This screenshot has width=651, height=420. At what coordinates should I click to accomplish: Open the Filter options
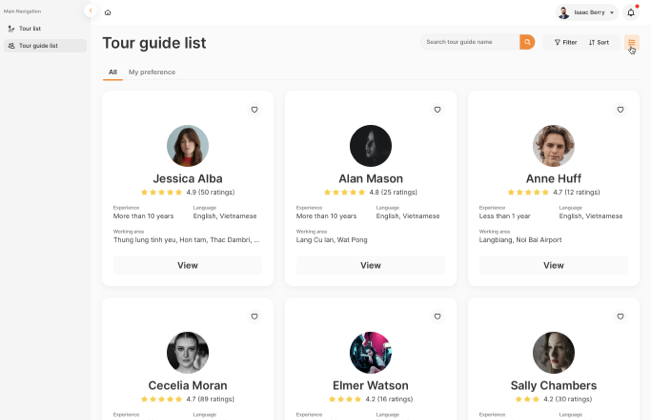coord(565,42)
